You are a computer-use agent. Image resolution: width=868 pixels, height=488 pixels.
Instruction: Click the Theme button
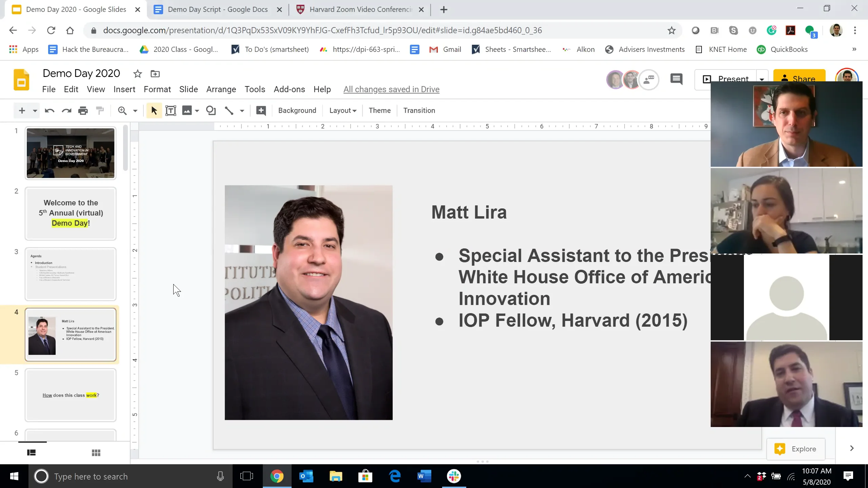point(379,110)
